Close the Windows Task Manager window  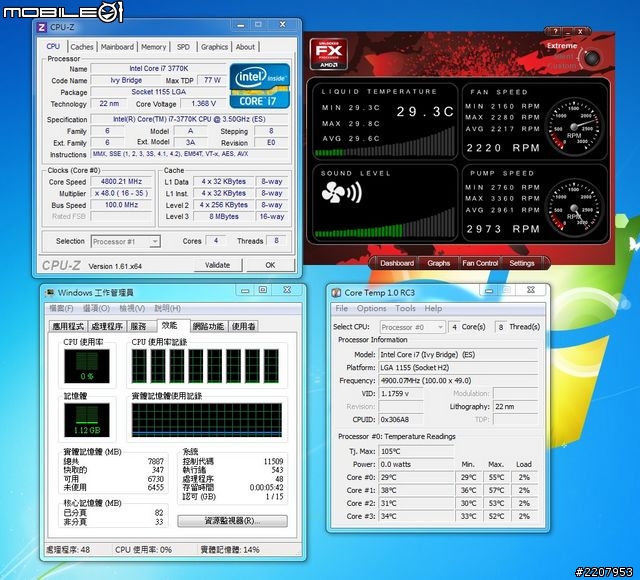click(287, 290)
